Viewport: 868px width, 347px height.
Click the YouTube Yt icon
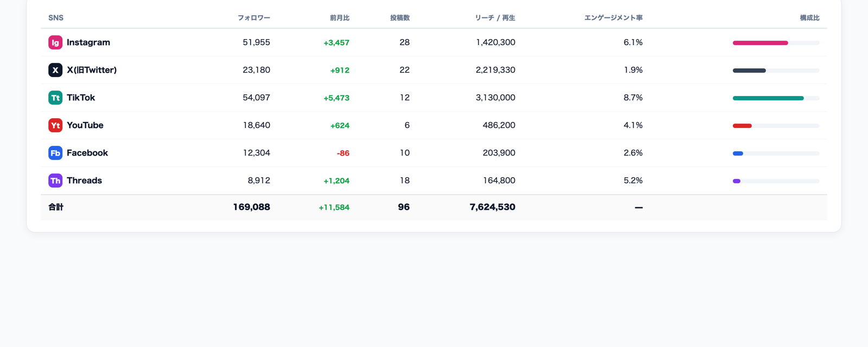[55, 125]
